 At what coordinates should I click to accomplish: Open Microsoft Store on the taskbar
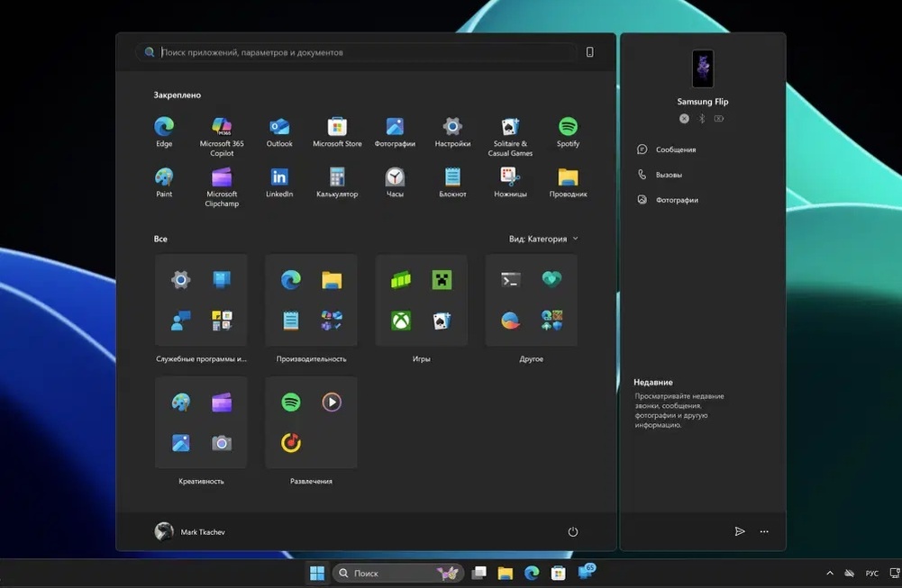click(558, 573)
